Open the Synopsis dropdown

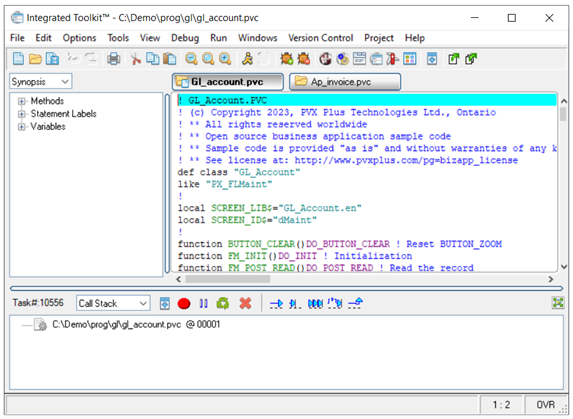[41, 81]
